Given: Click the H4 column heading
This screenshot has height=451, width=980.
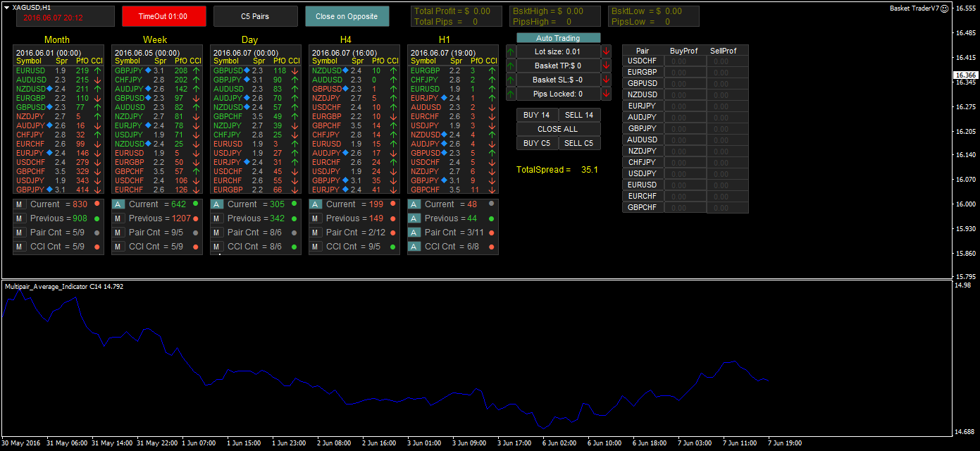Looking at the screenshot, I should pyautogui.click(x=346, y=40).
